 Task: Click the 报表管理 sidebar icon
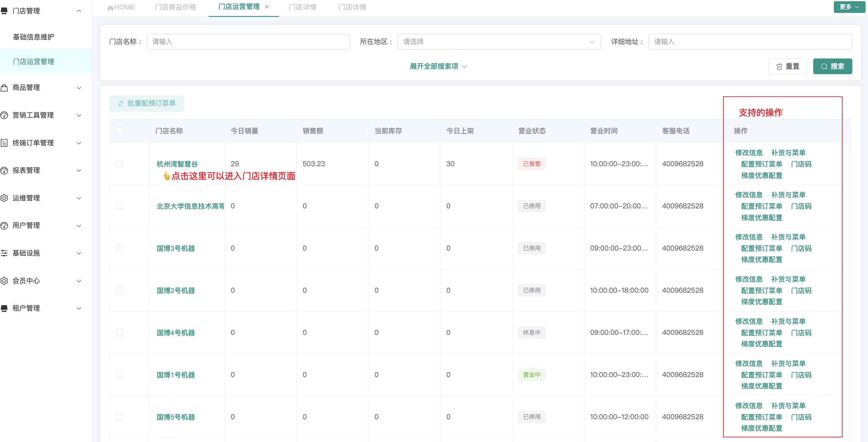click(4, 171)
